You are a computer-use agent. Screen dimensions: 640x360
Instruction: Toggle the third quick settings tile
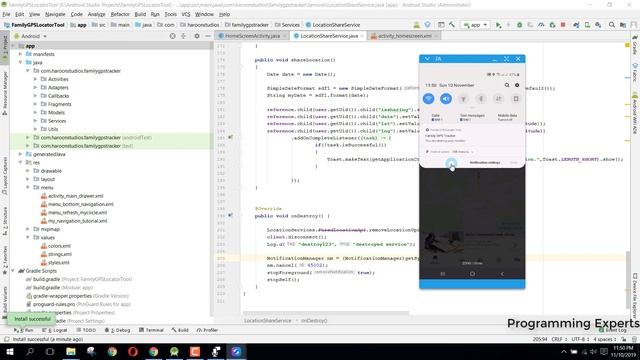(x=463, y=99)
